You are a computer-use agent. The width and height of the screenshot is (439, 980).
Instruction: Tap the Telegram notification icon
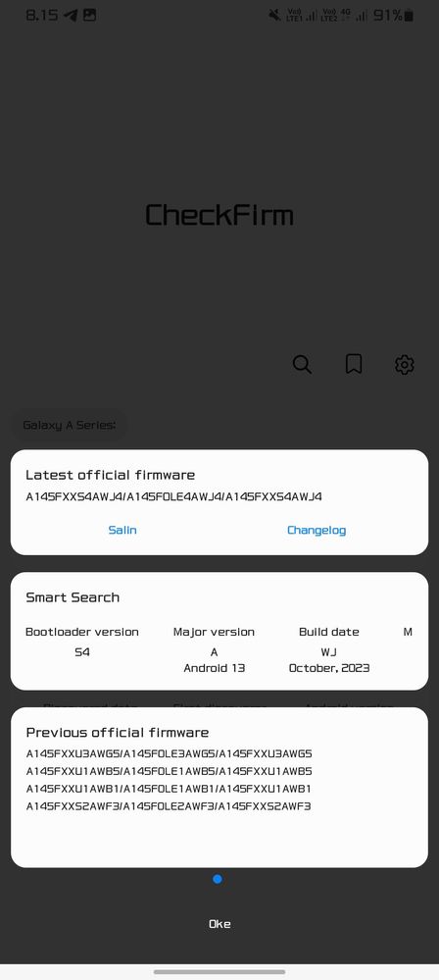point(72,16)
